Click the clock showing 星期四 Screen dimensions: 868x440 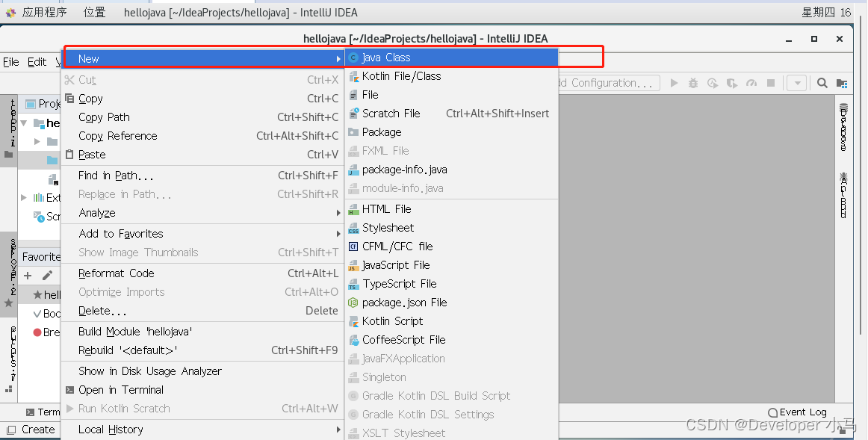click(826, 12)
